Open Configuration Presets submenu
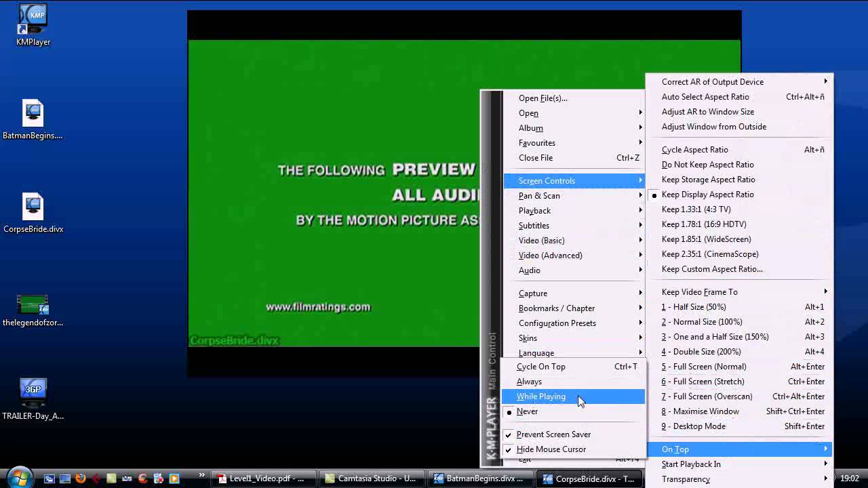The width and height of the screenshot is (868, 488). [x=574, y=323]
